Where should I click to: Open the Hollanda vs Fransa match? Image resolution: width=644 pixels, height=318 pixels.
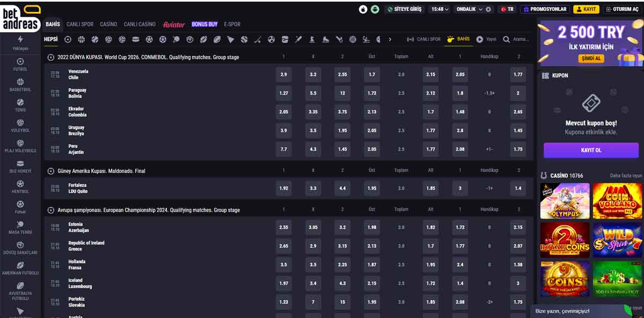(x=77, y=265)
